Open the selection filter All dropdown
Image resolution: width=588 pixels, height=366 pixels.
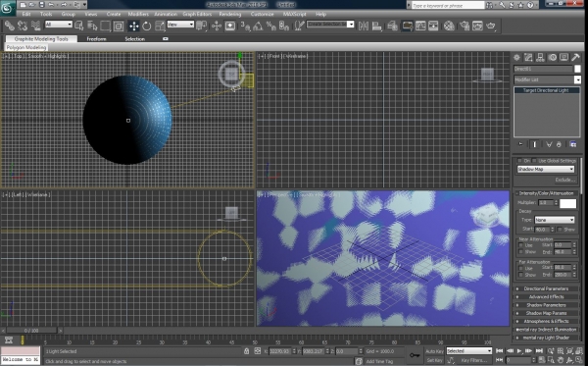(59, 25)
